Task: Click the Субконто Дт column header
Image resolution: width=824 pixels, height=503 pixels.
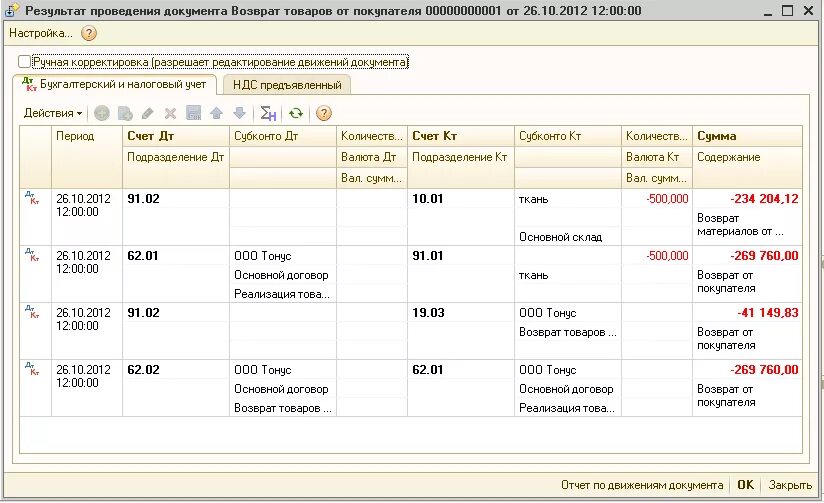Action: (283, 136)
